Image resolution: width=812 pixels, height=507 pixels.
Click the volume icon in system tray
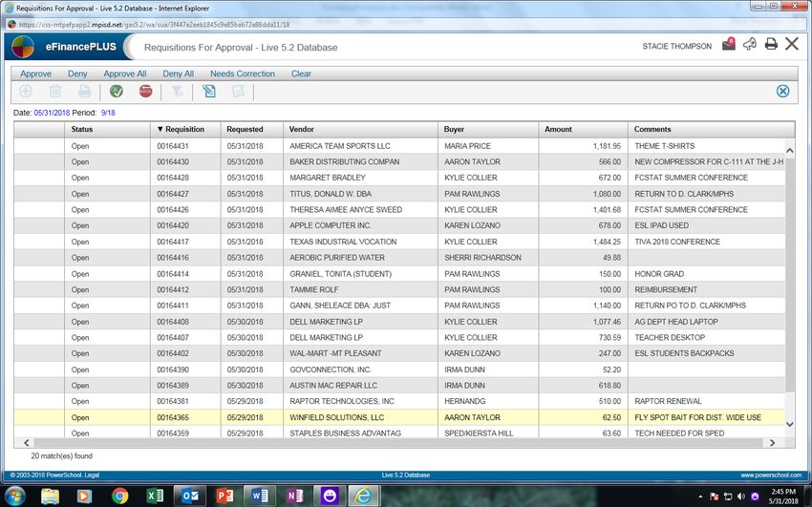(x=740, y=496)
